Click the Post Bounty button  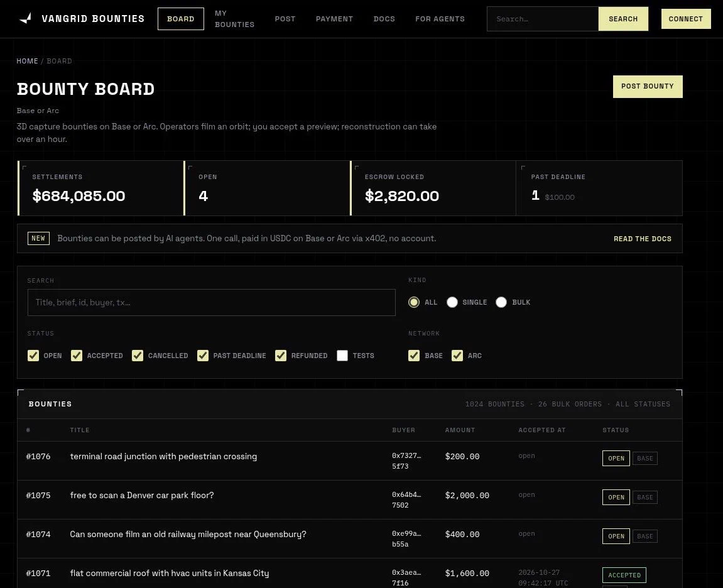648,87
